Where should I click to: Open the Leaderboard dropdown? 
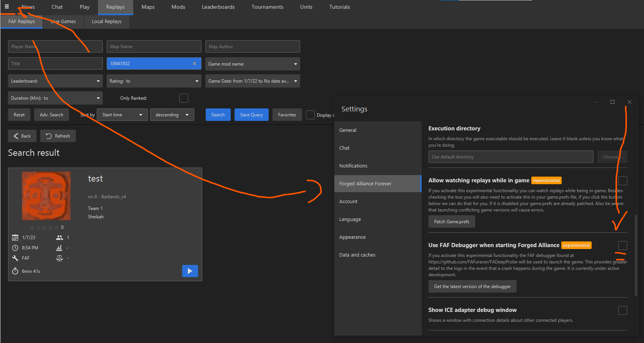pyautogui.click(x=55, y=81)
